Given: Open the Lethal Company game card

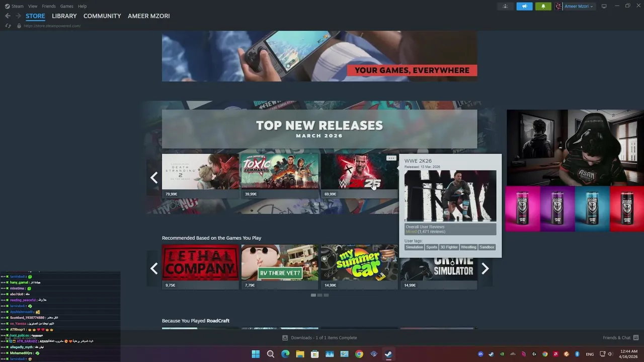Looking at the screenshot, I should click(x=200, y=267).
